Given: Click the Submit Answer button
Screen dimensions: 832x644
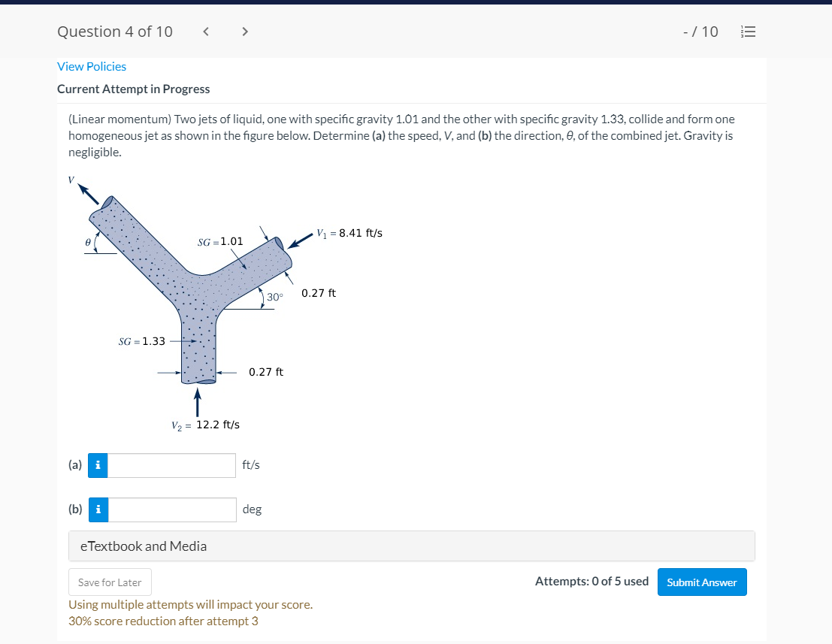Looking at the screenshot, I should 701,582.
